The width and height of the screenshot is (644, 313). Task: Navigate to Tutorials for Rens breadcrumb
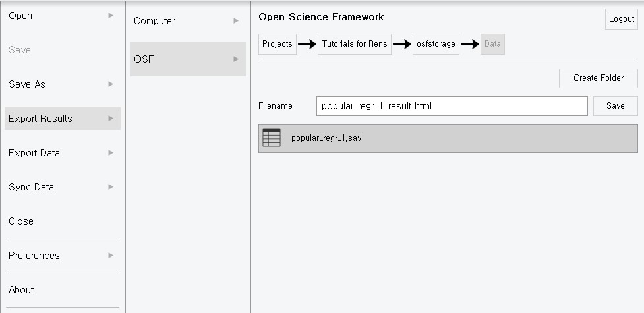click(x=355, y=44)
